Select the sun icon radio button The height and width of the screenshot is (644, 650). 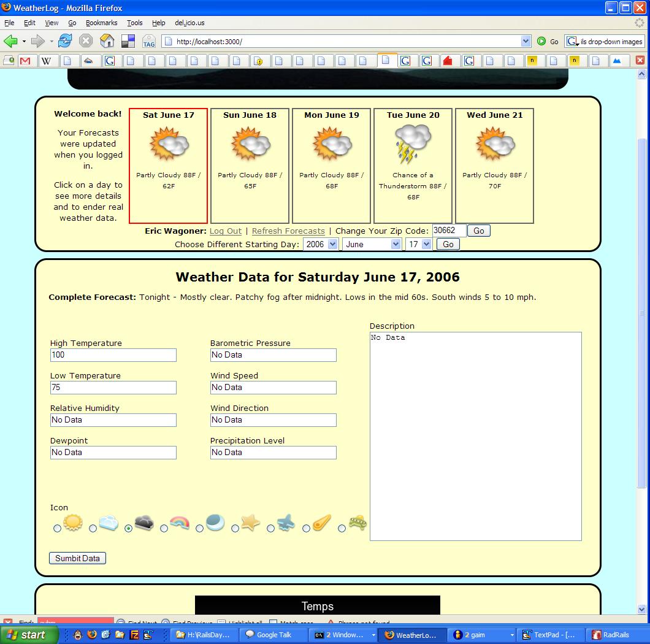(x=58, y=528)
